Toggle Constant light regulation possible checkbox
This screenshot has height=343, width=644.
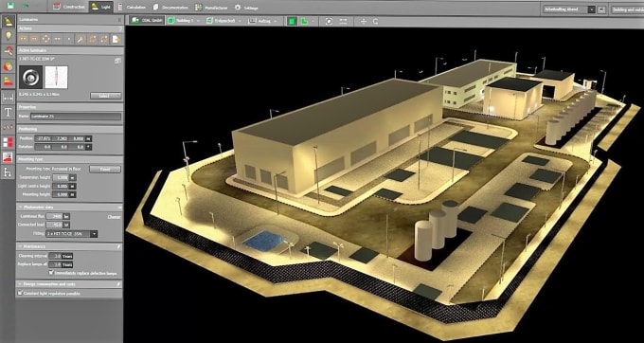[x=20, y=294]
